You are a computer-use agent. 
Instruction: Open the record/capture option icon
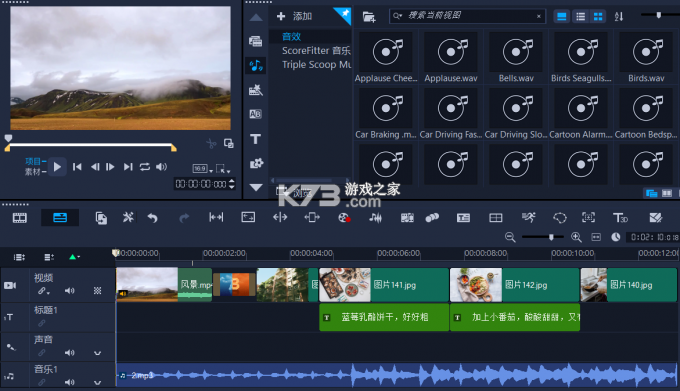[344, 218]
